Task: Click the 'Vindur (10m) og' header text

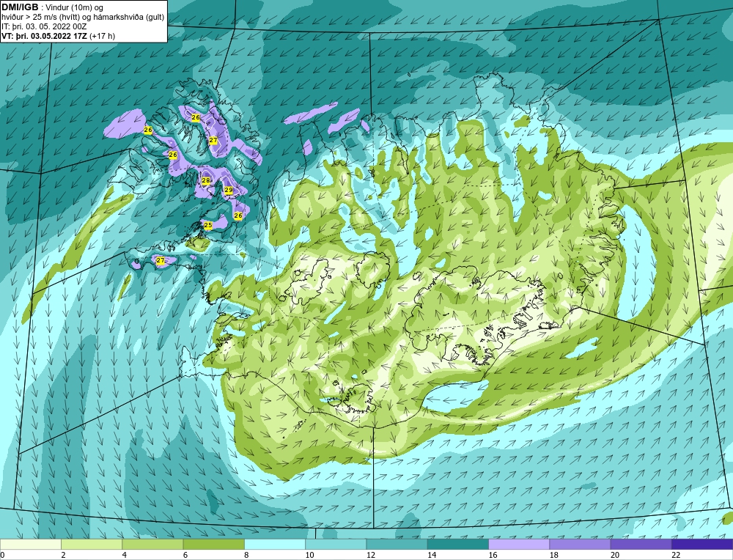Action: (x=74, y=8)
